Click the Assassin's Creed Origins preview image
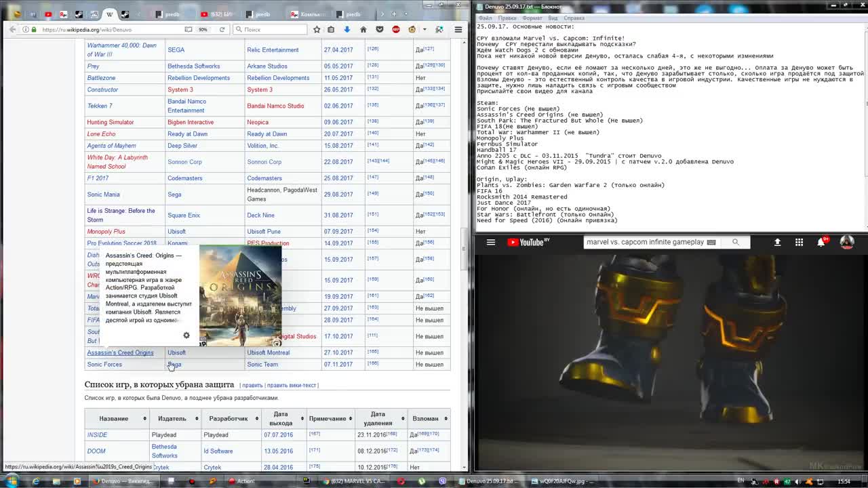 (x=240, y=296)
